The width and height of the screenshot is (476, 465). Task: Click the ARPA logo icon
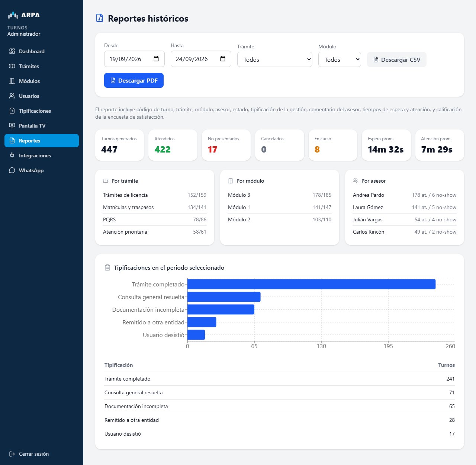tap(13, 15)
